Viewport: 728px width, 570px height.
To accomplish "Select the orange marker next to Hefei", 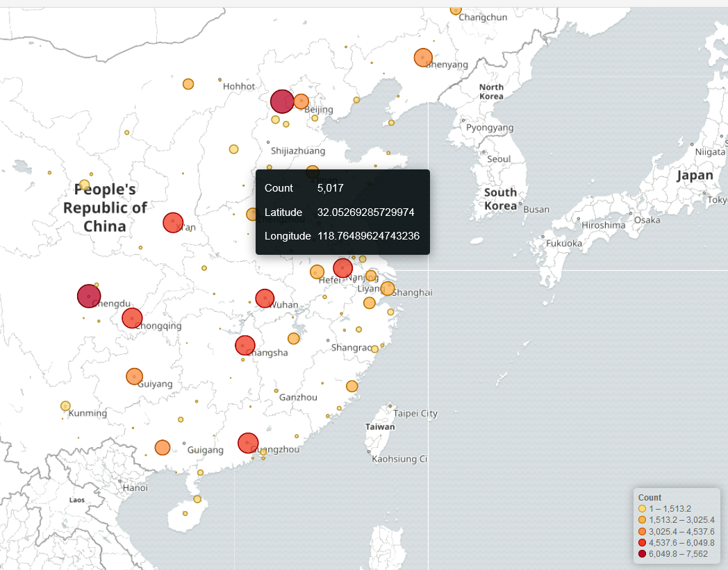I will point(317,271).
